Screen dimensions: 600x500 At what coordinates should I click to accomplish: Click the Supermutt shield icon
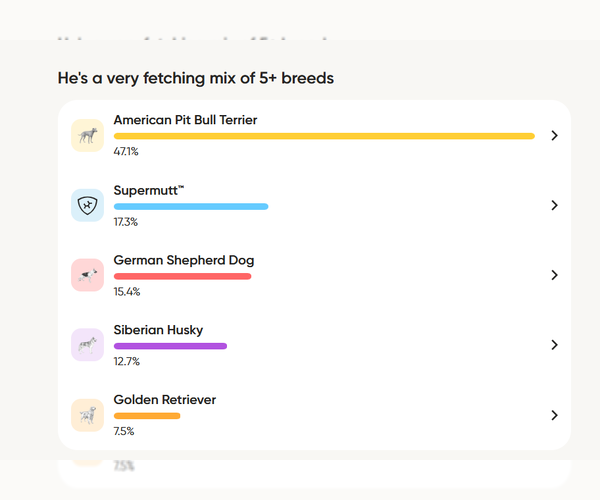pos(87,205)
